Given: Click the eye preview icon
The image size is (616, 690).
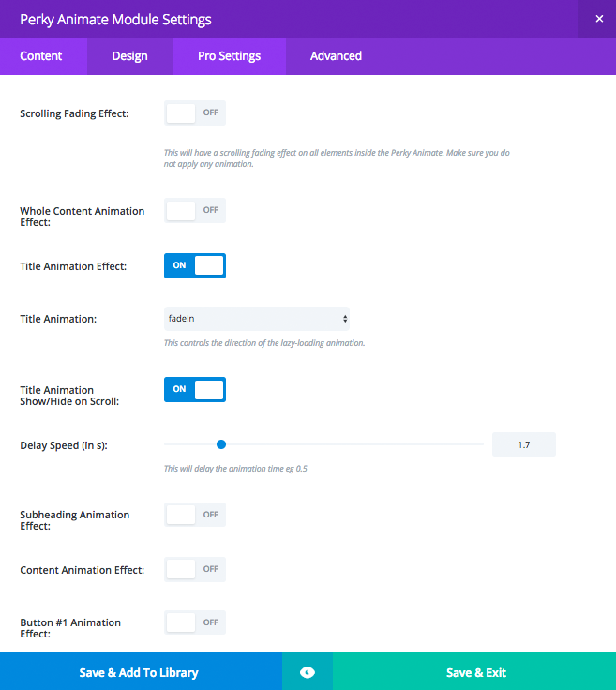Looking at the screenshot, I should click(308, 672).
